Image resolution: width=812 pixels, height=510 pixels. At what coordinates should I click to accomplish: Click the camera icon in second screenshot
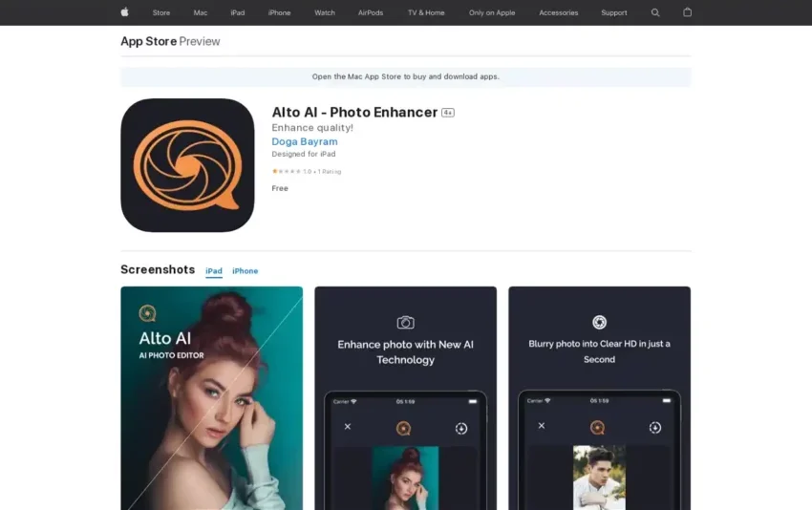point(405,323)
